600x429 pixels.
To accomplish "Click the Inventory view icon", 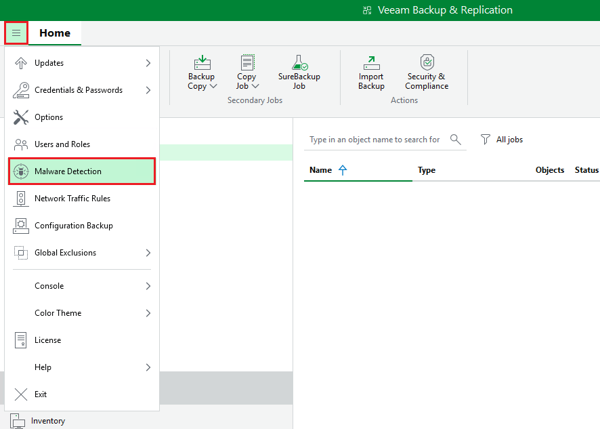I will tap(17, 421).
